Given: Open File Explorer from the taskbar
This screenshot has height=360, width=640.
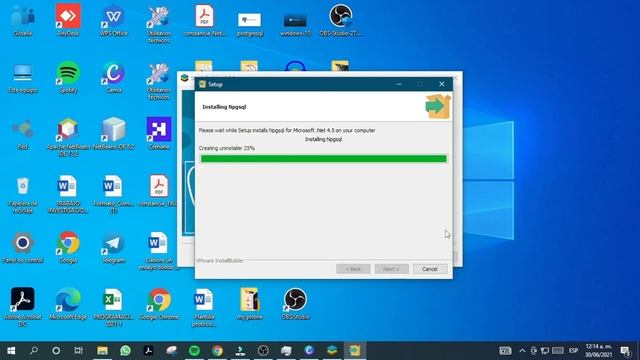Looking at the screenshot, I should [x=102, y=351].
